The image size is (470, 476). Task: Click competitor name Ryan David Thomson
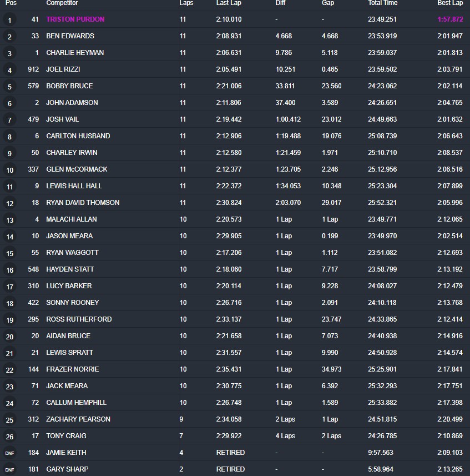[83, 203]
